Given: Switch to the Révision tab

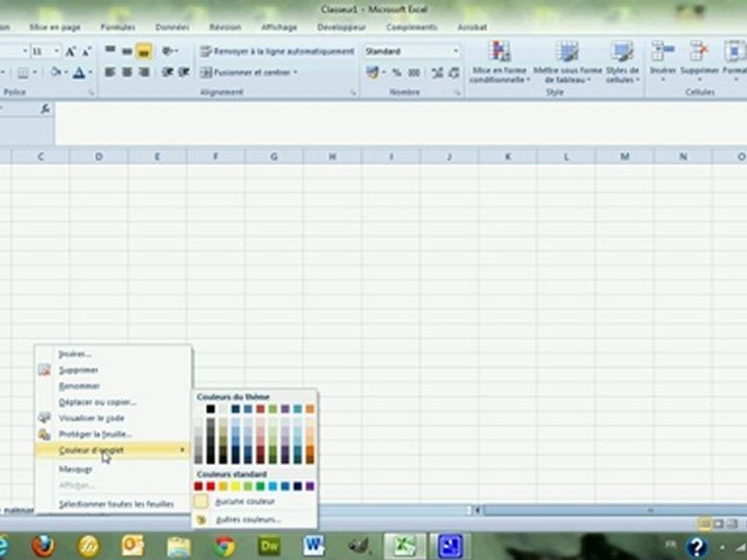Looking at the screenshot, I should click(x=226, y=27).
